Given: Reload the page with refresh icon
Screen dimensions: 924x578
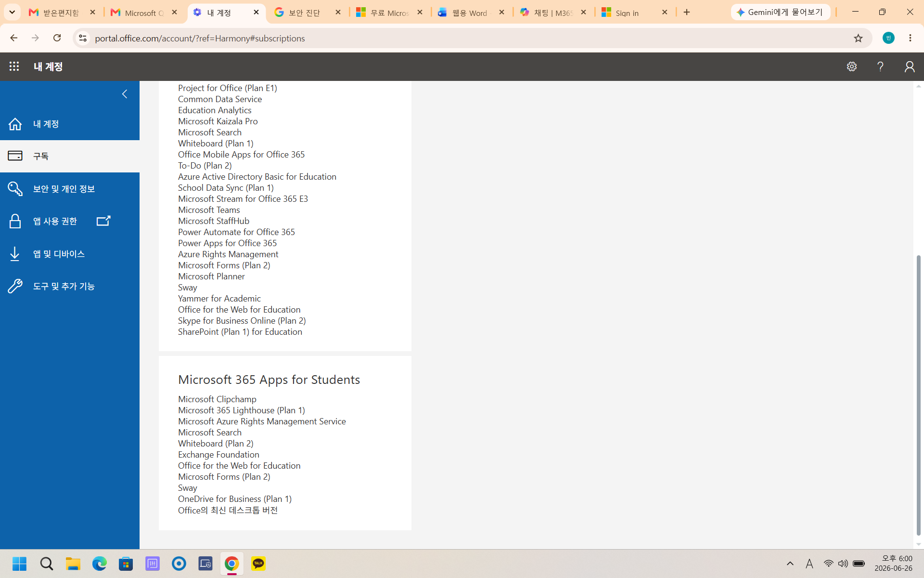Looking at the screenshot, I should 57,38.
